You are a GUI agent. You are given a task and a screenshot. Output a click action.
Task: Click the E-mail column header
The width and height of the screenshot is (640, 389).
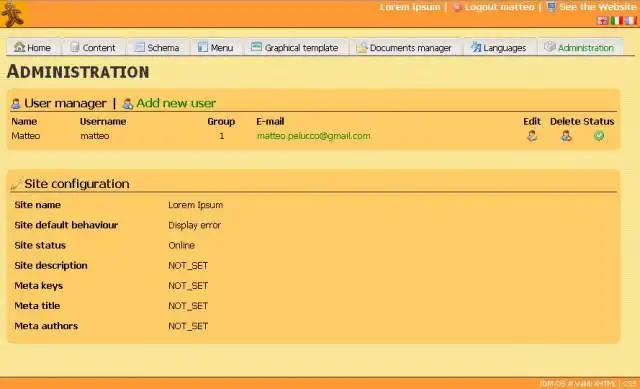coord(270,122)
